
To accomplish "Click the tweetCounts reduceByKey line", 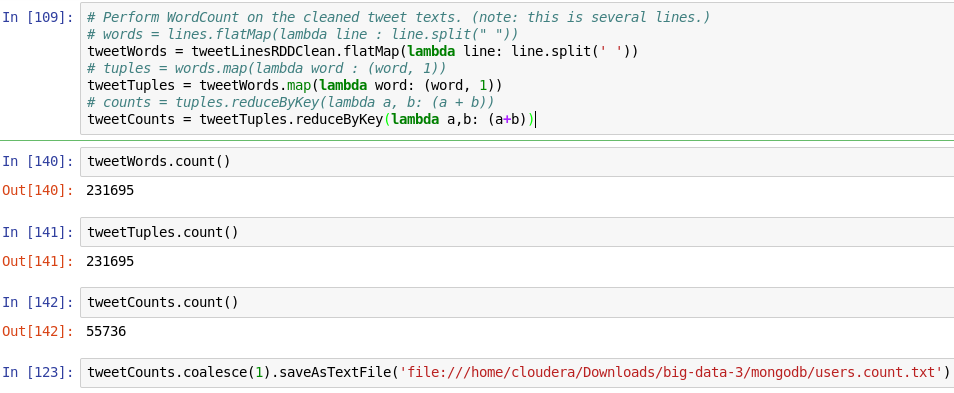I will tap(310, 119).
